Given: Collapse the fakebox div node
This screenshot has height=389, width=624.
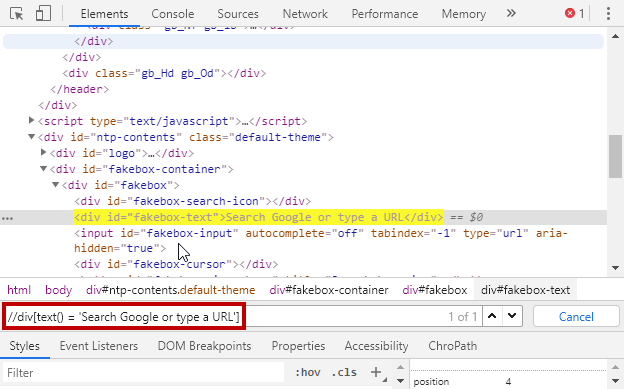Looking at the screenshot, I should click(55, 184).
